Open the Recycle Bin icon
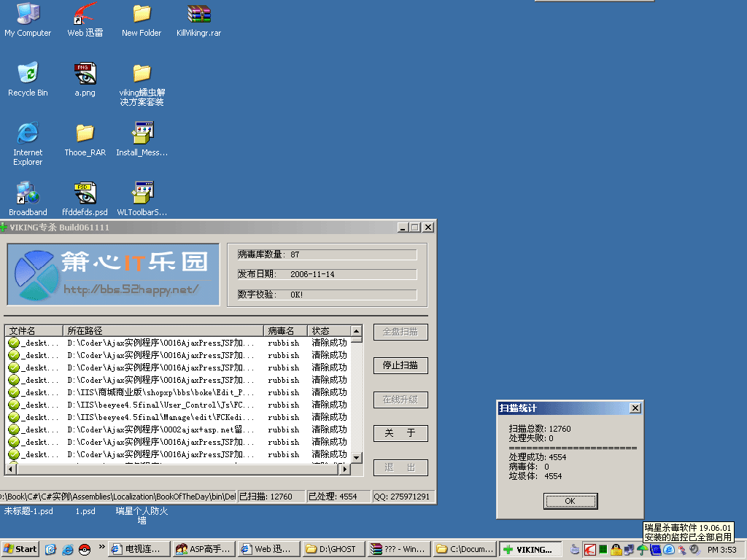This screenshot has height=560, width=747. pos(28,74)
